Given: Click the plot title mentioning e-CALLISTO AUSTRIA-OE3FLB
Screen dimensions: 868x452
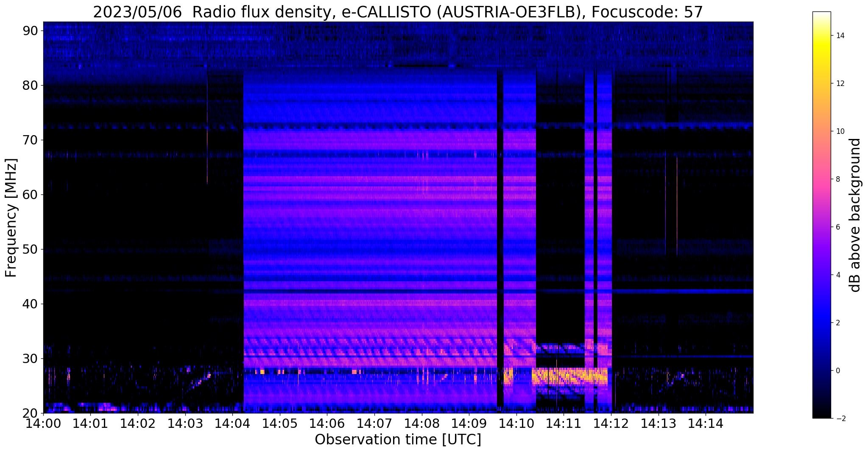Looking at the screenshot, I should point(398,12).
